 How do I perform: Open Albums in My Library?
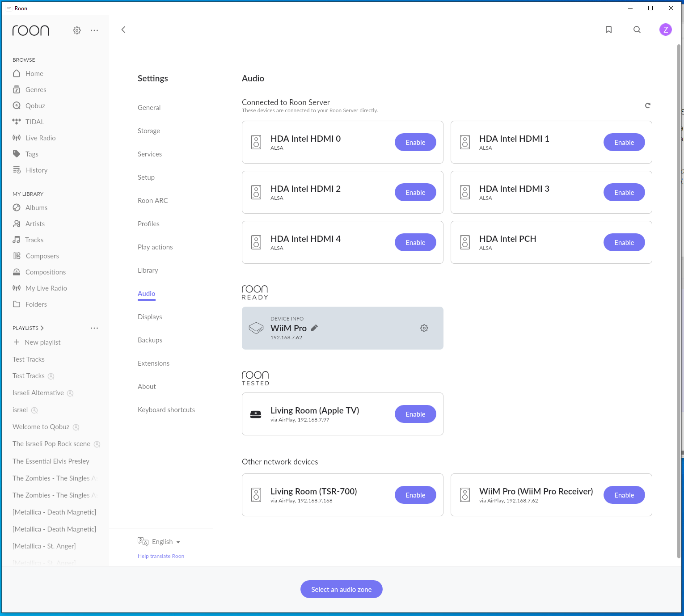coord(30,207)
